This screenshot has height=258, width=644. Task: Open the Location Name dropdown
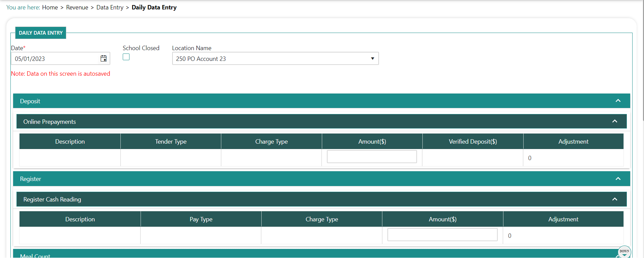[275, 59]
